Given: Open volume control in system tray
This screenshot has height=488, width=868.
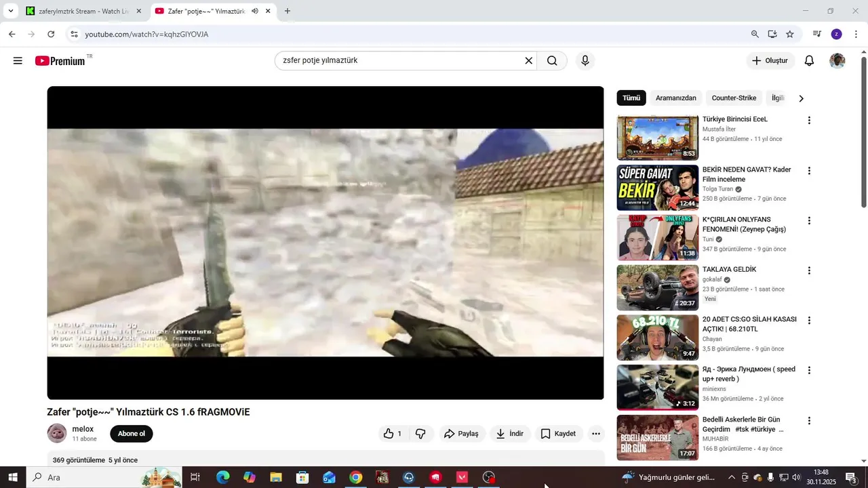Looking at the screenshot, I should pos(795,477).
